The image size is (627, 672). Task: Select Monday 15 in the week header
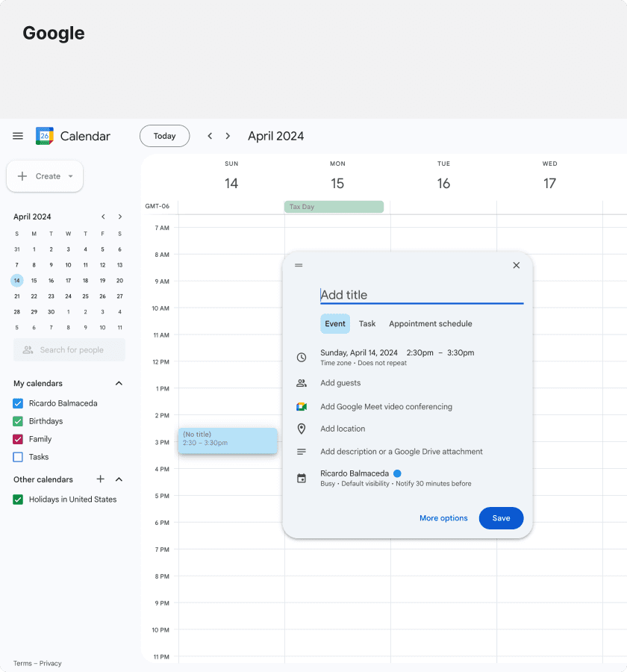[x=337, y=184]
